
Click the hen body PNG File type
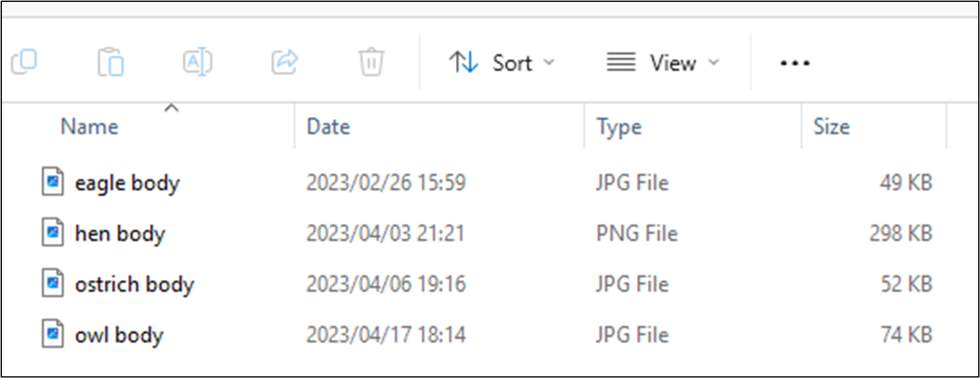point(636,233)
